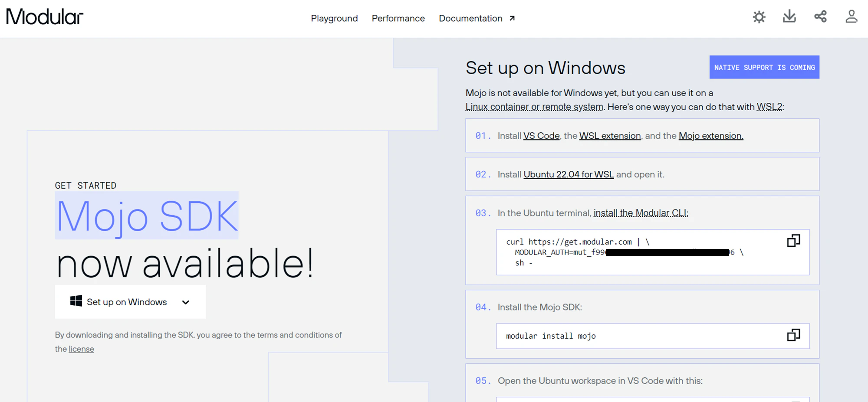Click the Modular logo

tap(45, 17)
